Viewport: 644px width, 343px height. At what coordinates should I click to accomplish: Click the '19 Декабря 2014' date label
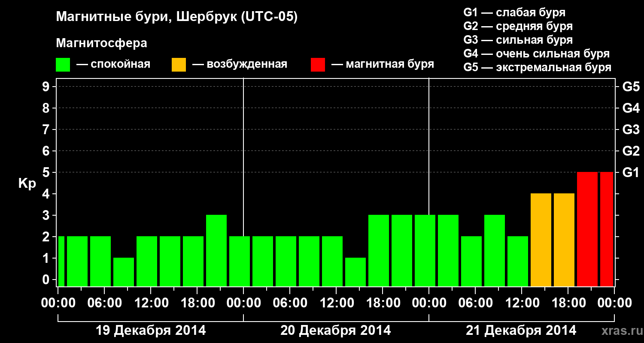(x=151, y=331)
